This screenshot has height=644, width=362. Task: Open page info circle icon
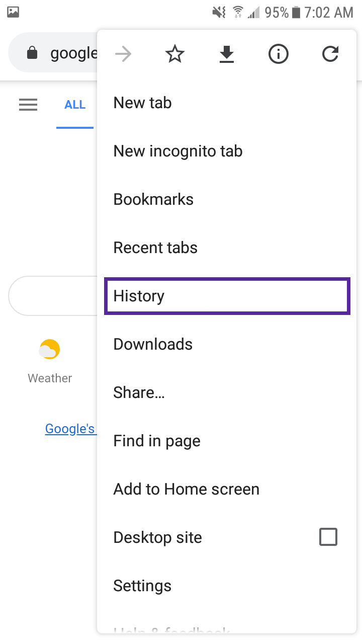(x=279, y=54)
